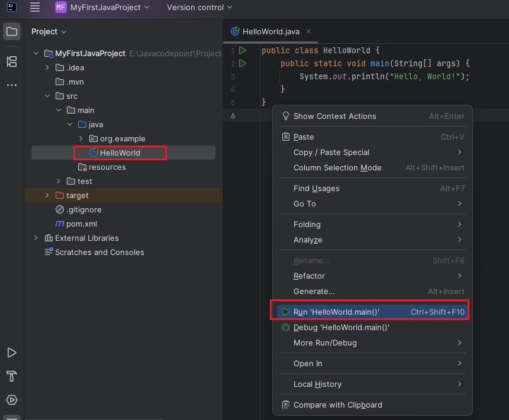
Task: Select Compare with Clipboard menu item
Action: pos(372,405)
